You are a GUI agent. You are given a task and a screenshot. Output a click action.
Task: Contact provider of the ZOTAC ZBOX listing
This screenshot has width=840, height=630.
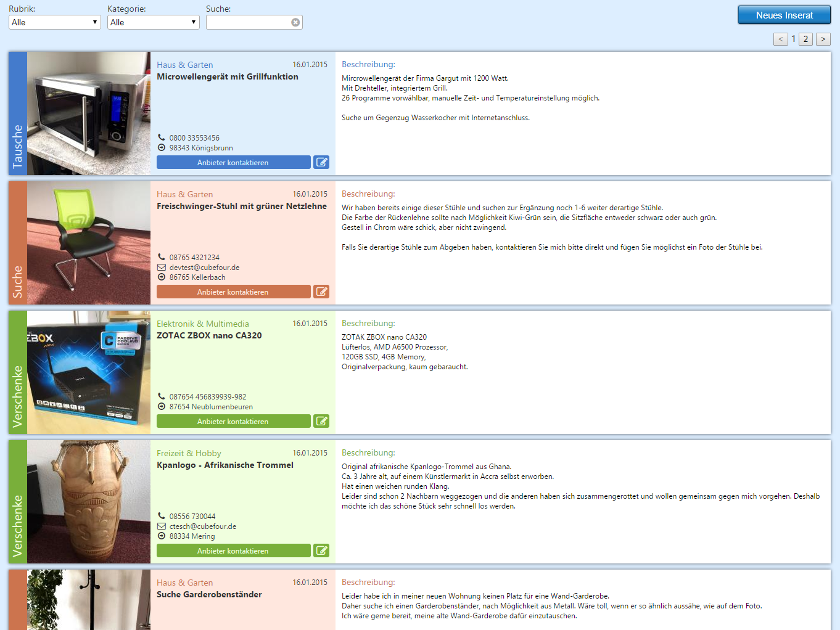[233, 421]
